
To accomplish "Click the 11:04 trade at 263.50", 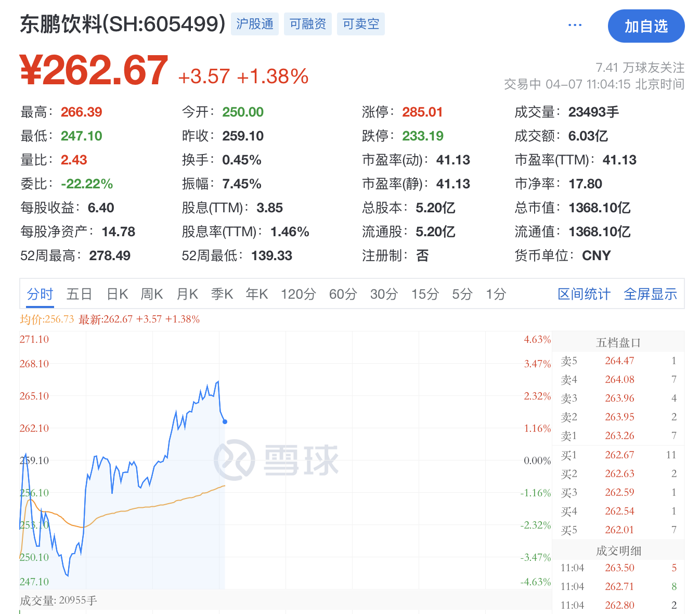I will [x=618, y=568].
